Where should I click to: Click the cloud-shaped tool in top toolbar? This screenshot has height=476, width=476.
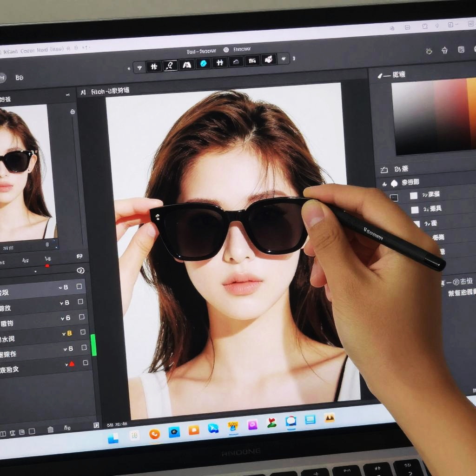tap(236, 62)
